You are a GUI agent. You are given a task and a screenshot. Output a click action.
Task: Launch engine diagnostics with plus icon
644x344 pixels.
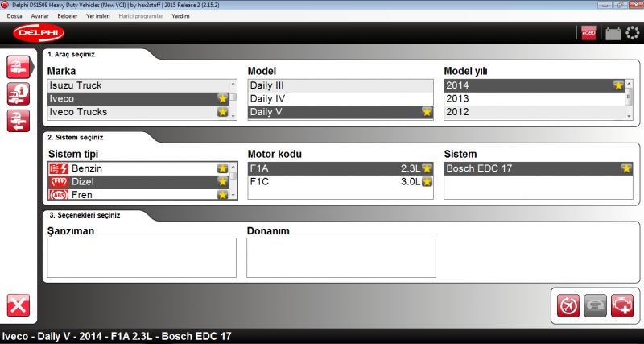622,306
